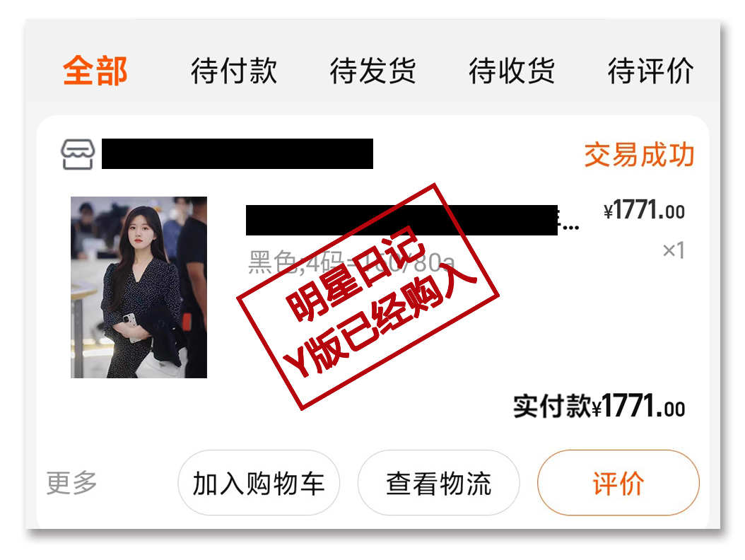Click the red 明星日记 stamp watermark
Viewport: 745px width, 560px height.
[x=368, y=296]
